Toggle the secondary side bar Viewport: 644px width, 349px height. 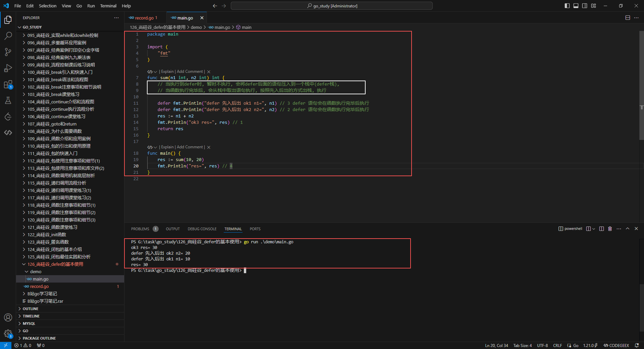click(x=585, y=6)
